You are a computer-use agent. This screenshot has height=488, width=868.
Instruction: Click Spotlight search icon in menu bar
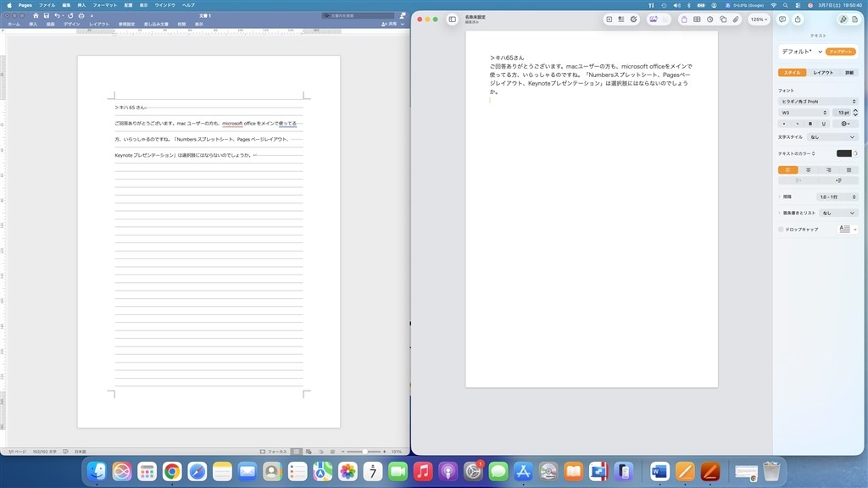(x=786, y=5)
